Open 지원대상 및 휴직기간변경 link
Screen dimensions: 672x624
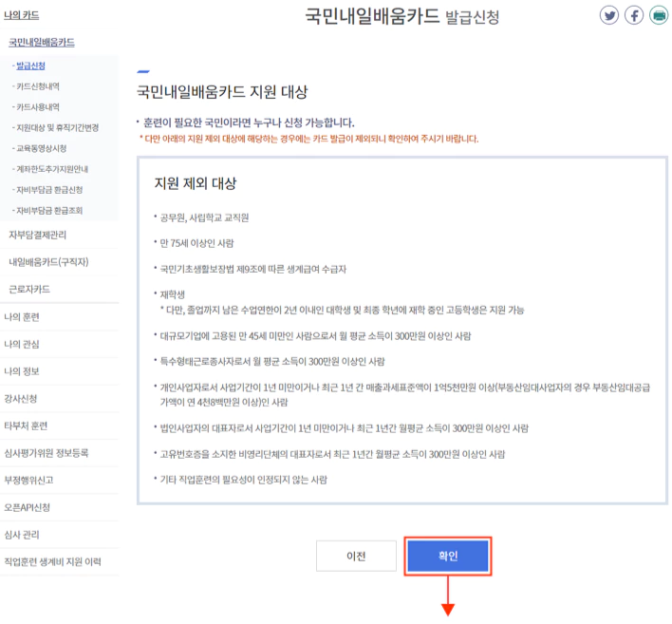tap(58, 127)
